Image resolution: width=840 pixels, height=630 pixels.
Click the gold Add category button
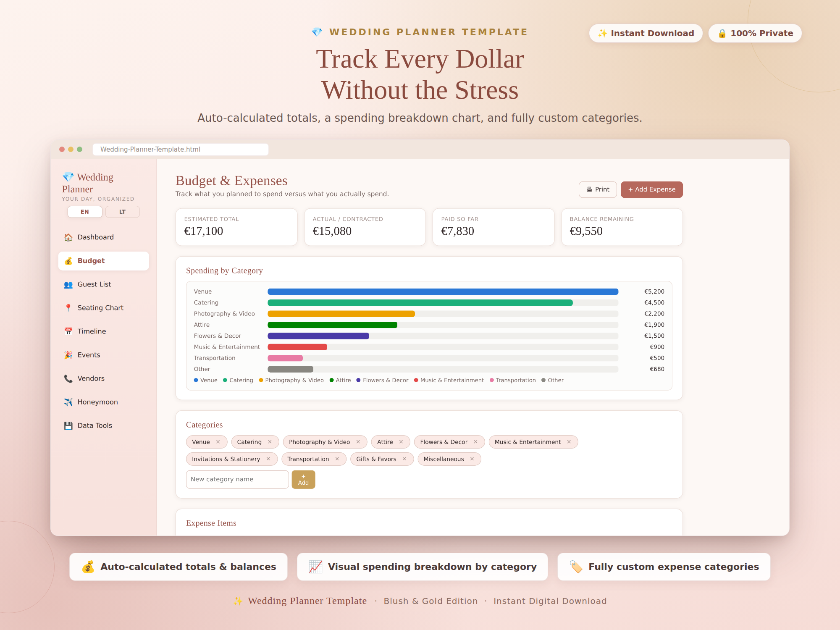click(x=303, y=479)
